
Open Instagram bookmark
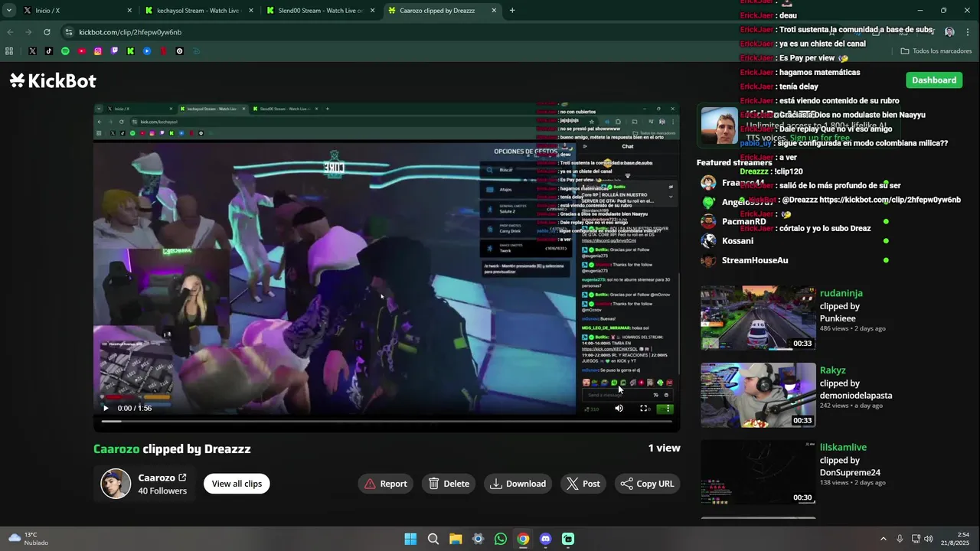coord(98,51)
